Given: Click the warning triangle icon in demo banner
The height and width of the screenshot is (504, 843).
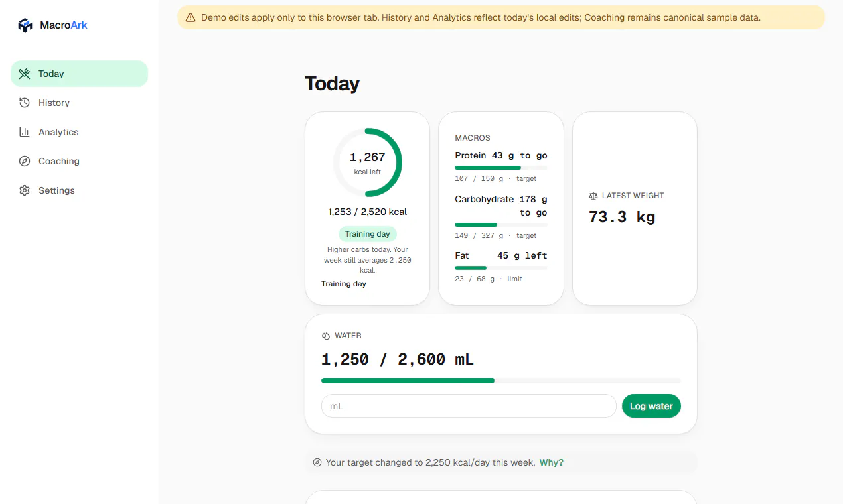Looking at the screenshot, I should pyautogui.click(x=191, y=17).
